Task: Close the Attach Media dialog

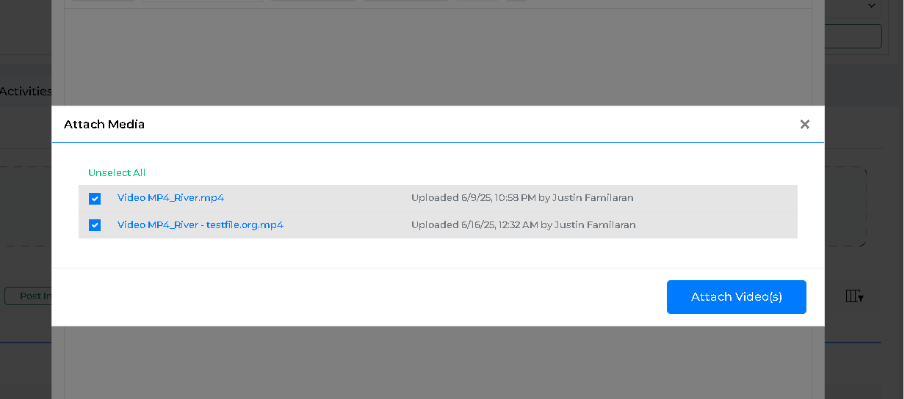Action: (x=804, y=125)
